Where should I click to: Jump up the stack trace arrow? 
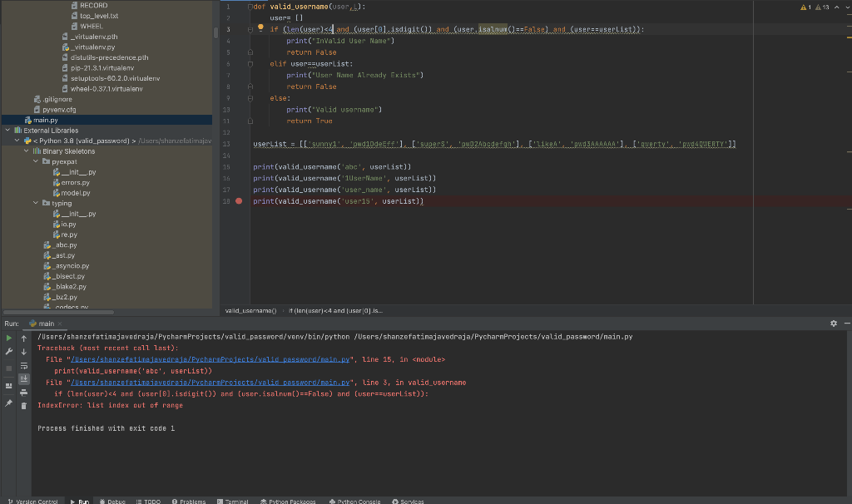coord(24,338)
